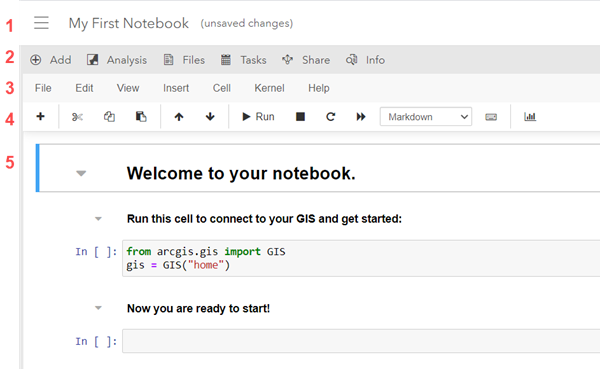Open the hamburger menu beside notebook title
600x369 pixels.
(41, 23)
